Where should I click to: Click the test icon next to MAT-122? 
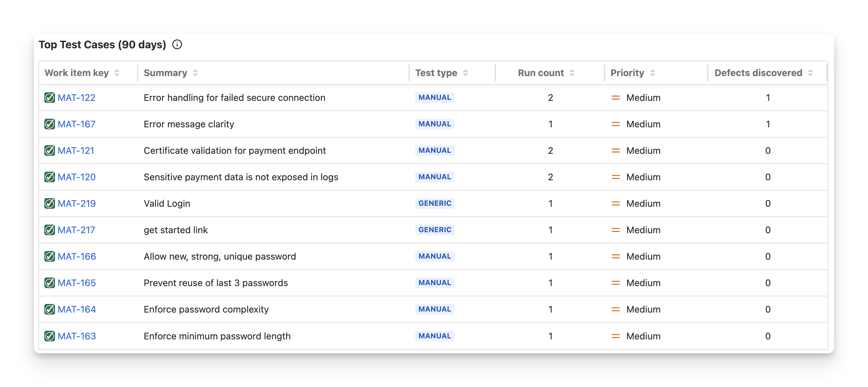point(50,98)
